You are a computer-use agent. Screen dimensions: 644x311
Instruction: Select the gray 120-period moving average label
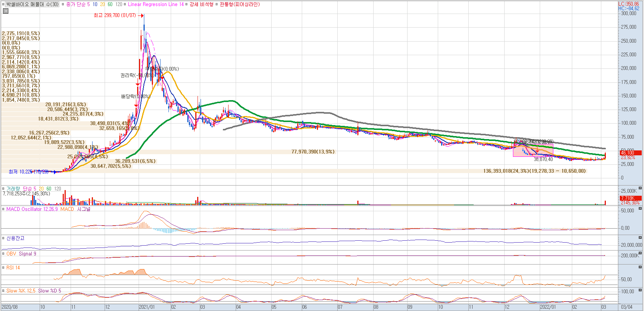pyautogui.click(x=119, y=5)
